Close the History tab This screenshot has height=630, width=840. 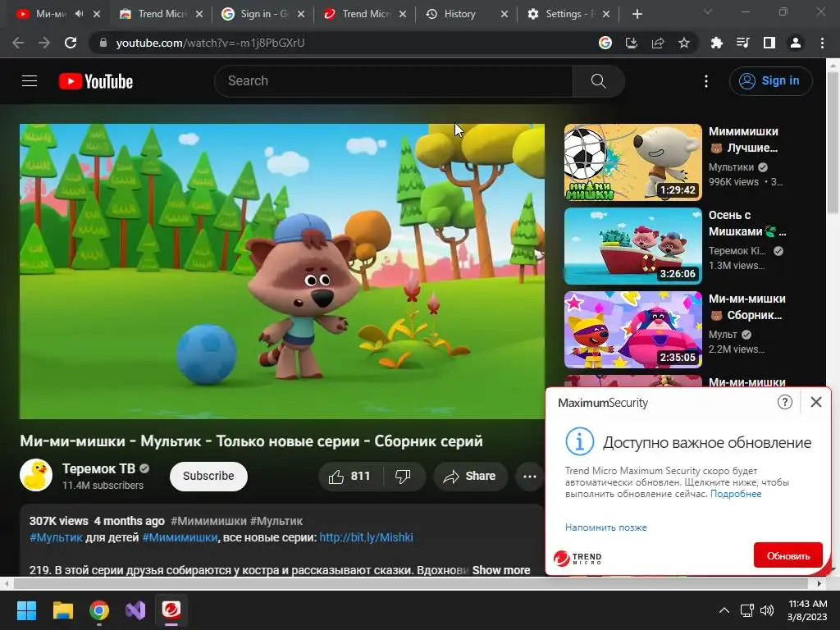tap(504, 14)
